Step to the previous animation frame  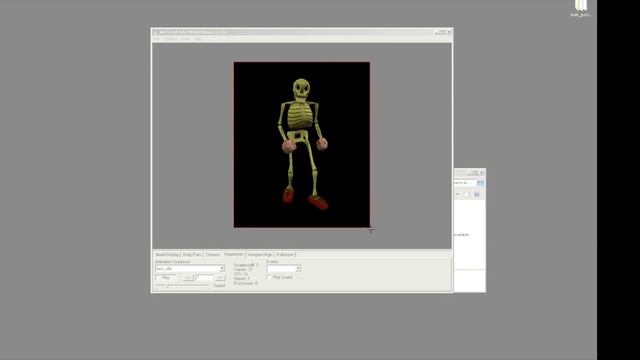pos(188,278)
